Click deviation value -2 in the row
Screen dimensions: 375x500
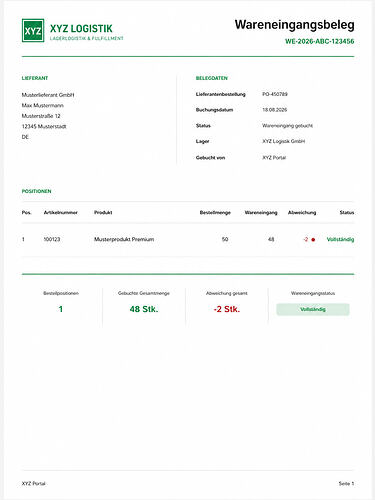click(x=306, y=239)
